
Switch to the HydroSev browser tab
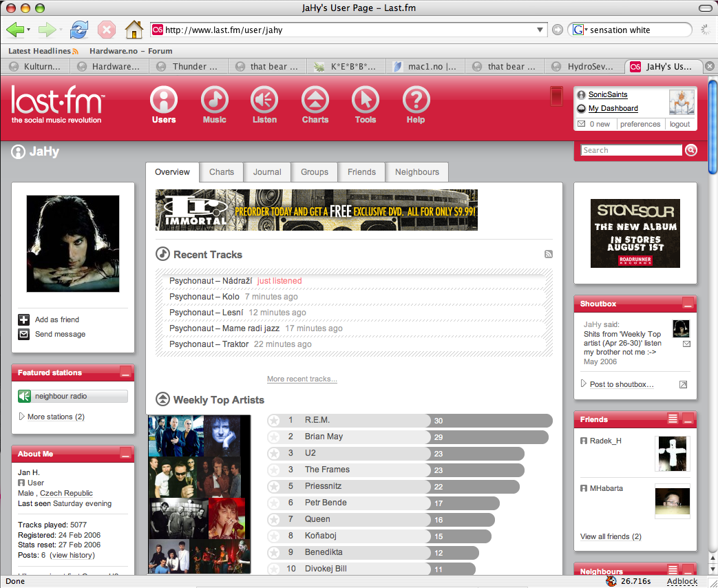tap(584, 66)
